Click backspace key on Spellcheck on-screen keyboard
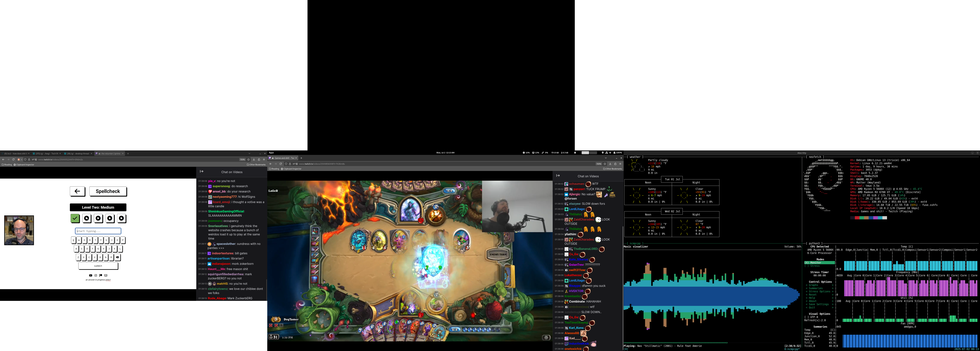Screen dimensions: 980x351 [117, 257]
